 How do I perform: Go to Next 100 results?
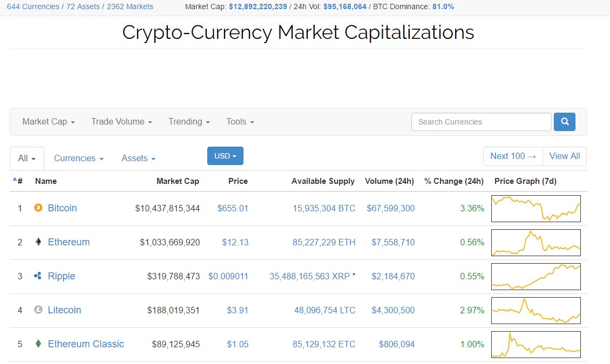(513, 156)
